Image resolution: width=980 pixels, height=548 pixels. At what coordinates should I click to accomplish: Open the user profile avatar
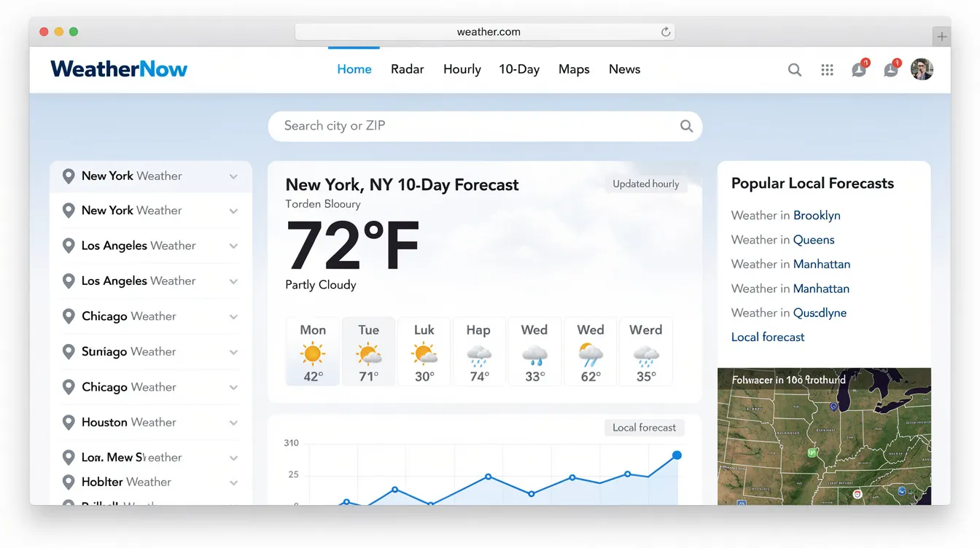coord(922,69)
